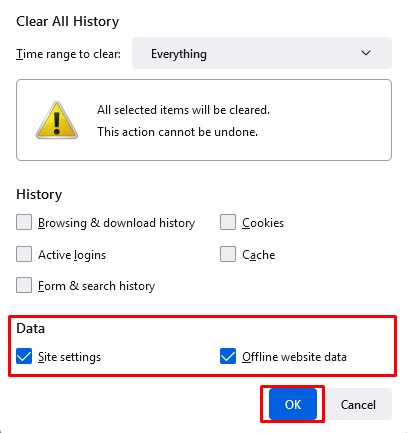Click the Offline website data label text
Image resolution: width=407 pixels, height=433 pixels.
pyautogui.click(x=294, y=357)
